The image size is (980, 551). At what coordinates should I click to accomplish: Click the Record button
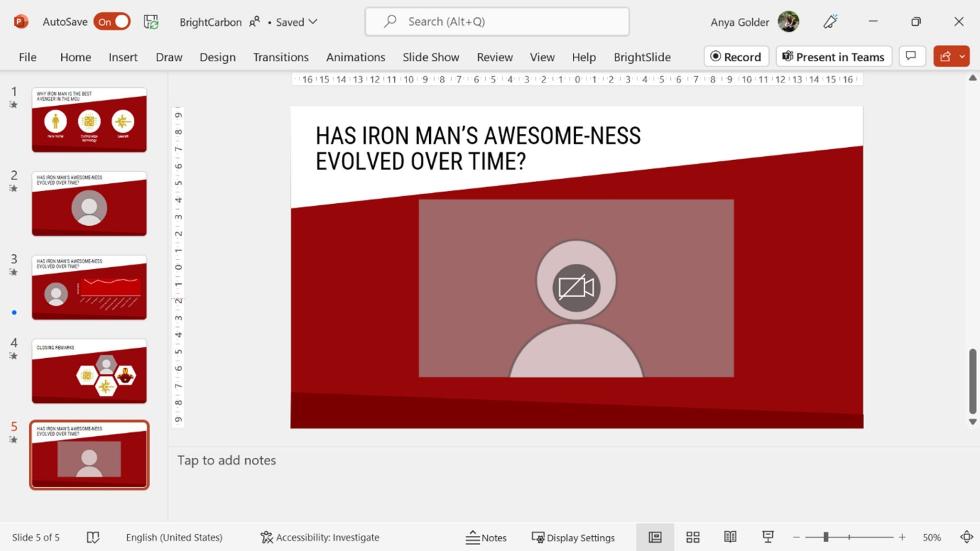tap(736, 56)
